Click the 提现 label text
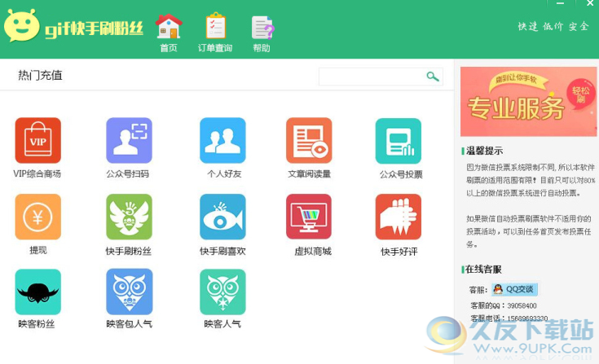599x364 pixels. [x=38, y=250]
